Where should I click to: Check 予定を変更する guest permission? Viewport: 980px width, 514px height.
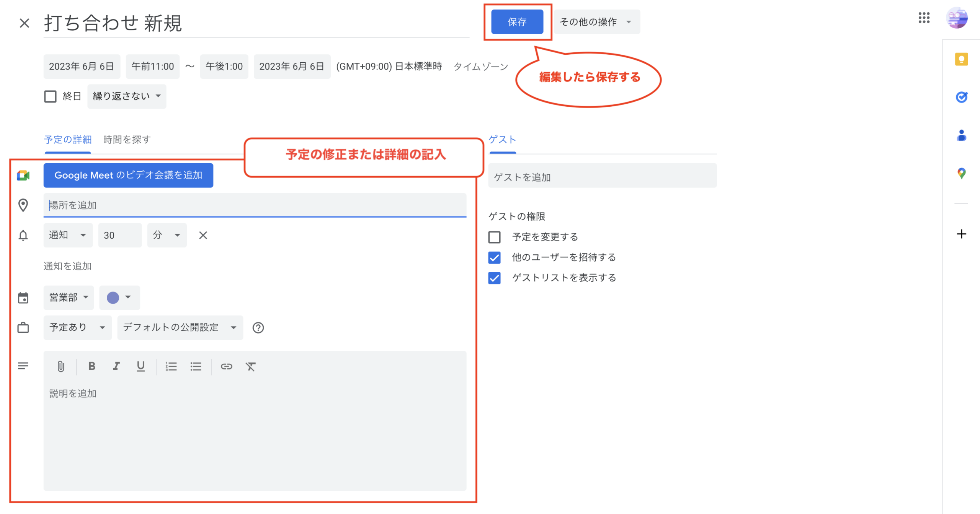pyautogui.click(x=494, y=237)
